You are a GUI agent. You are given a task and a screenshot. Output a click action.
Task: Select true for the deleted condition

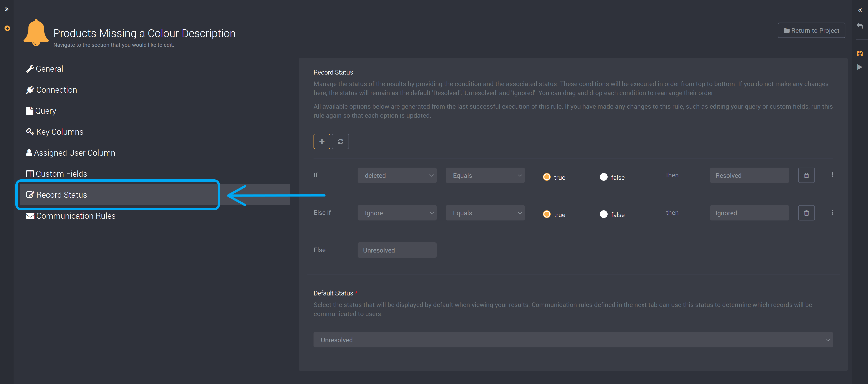tap(547, 177)
